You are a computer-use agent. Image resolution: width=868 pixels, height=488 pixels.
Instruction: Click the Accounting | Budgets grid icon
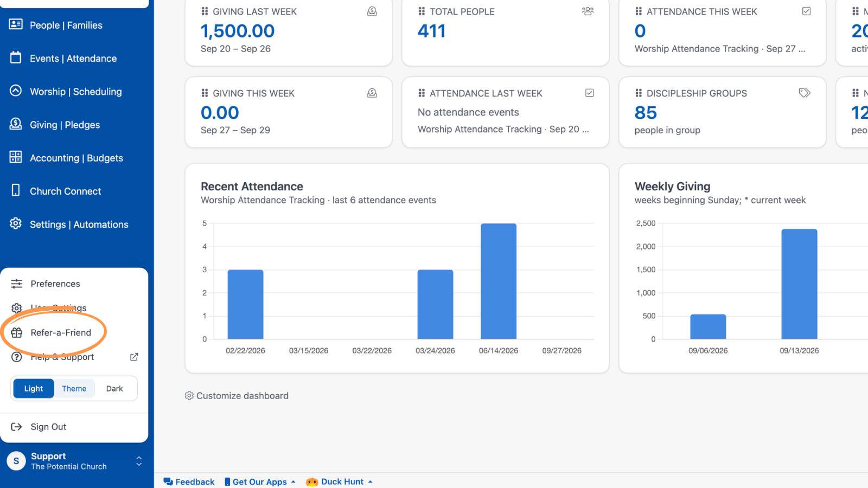pyautogui.click(x=16, y=157)
